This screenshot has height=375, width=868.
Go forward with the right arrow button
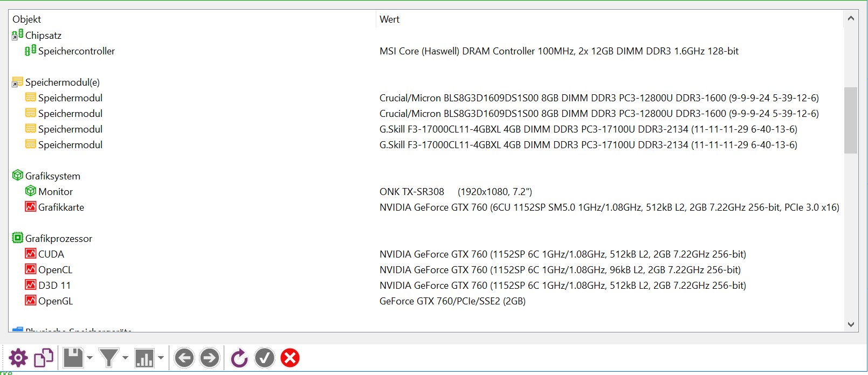pyautogui.click(x=210, y=358)
